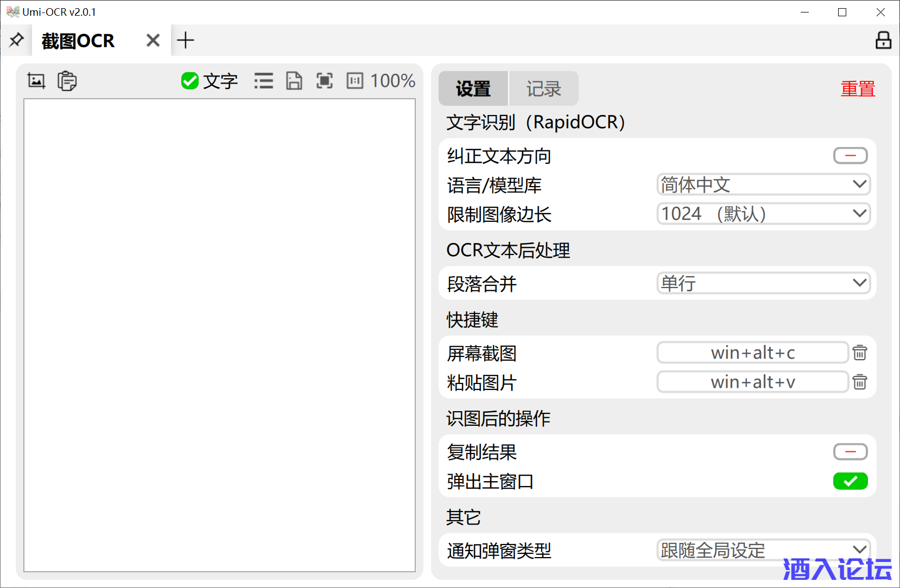Click the OCR文本后处理 section heading

(x=508, y=250)
